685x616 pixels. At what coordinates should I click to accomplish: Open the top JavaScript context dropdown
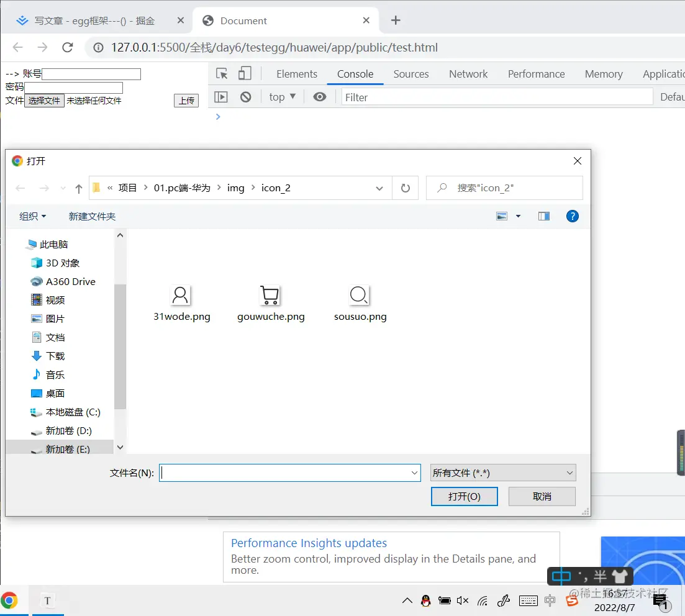[282, 97]
